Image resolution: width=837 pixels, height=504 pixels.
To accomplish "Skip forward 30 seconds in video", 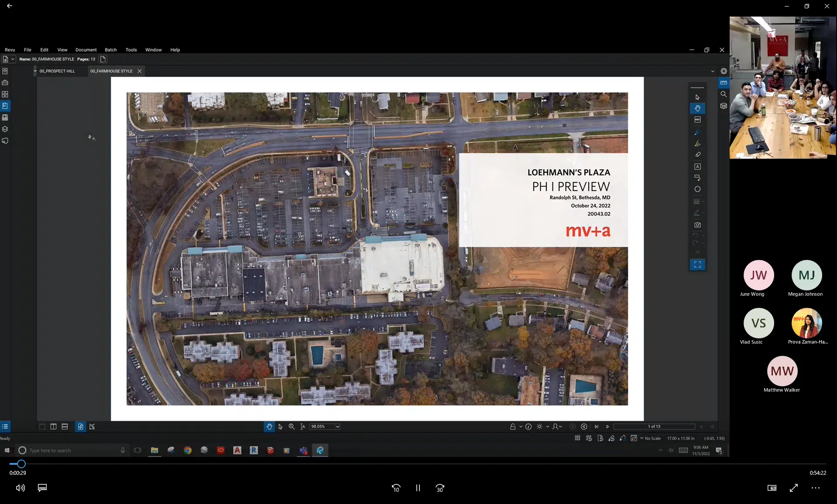I will [440, 488].
